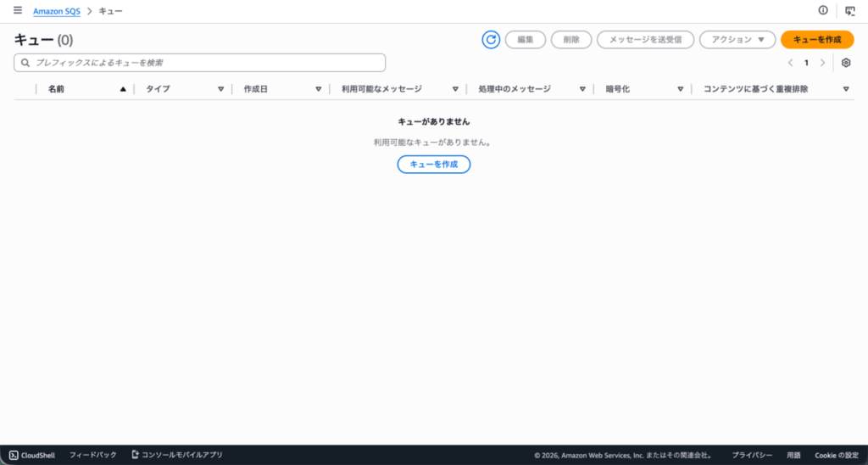Image resolution: width=868 pixels, height=465 pixels.
Task: Click orange キューを作成 button
Action: [x=816, y=40]
